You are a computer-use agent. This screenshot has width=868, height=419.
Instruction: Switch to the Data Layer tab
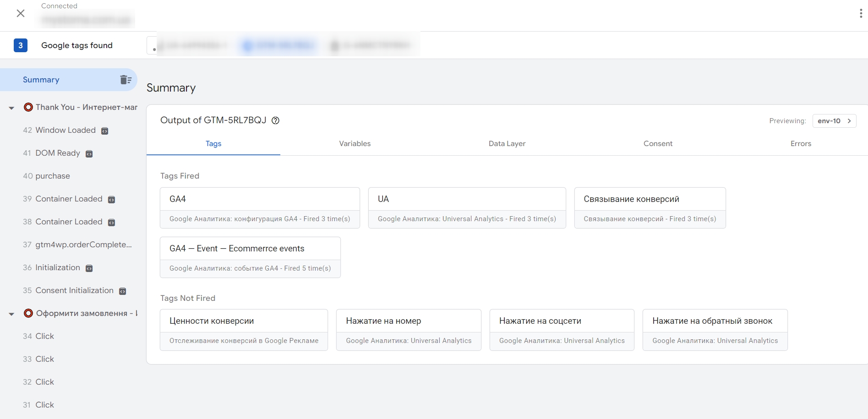[x=507, y=144]
